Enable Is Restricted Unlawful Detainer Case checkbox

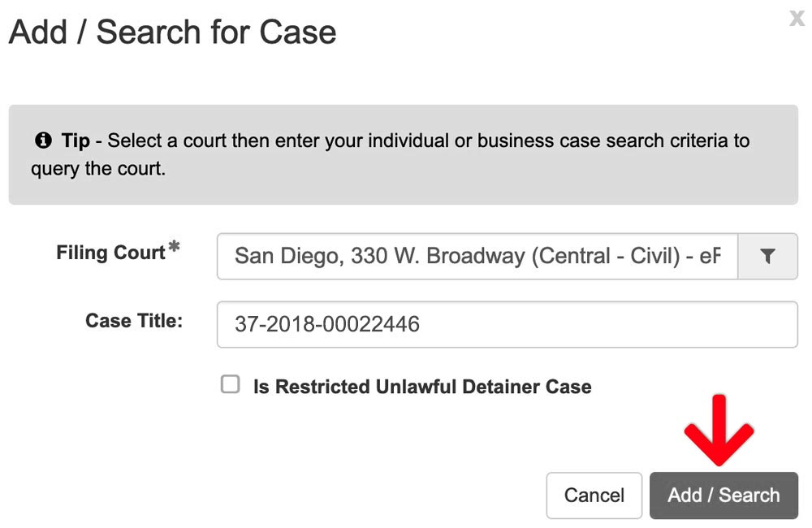pyautogui.click(x=230, y=384)
